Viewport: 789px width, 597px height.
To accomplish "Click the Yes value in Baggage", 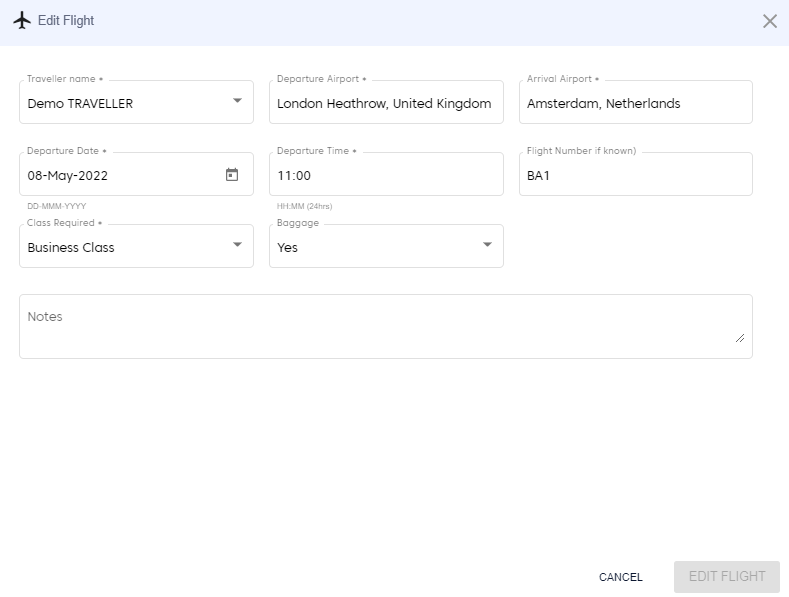I will [x=288, y=247].
